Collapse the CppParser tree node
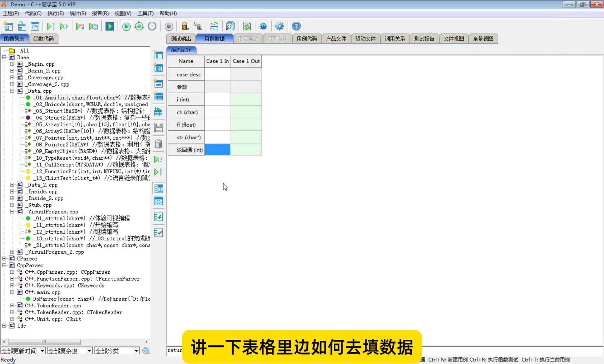Viewport: 604px width, 364px height. [4, 265]
